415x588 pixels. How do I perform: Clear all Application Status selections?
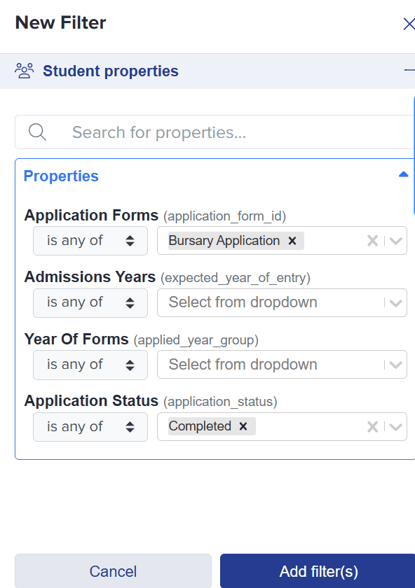click(372, 427)
